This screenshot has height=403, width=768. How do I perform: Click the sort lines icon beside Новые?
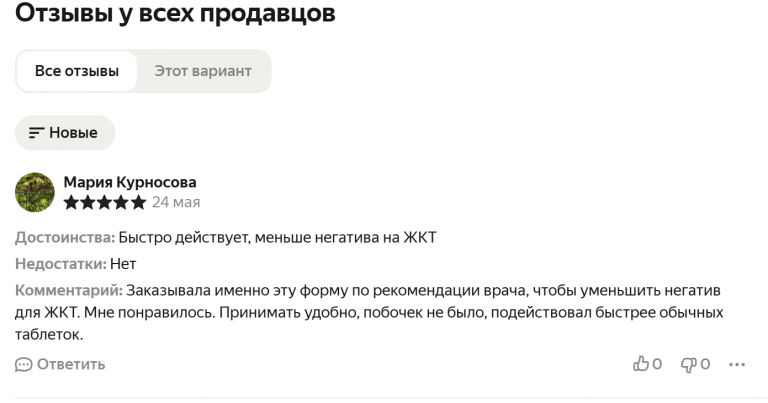click(x=36, y=133)
